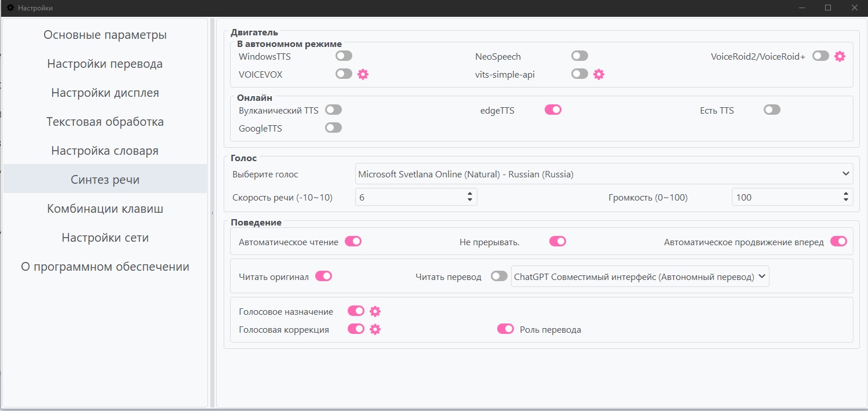Open the ChatGPT translator interface dropdown

640,277
